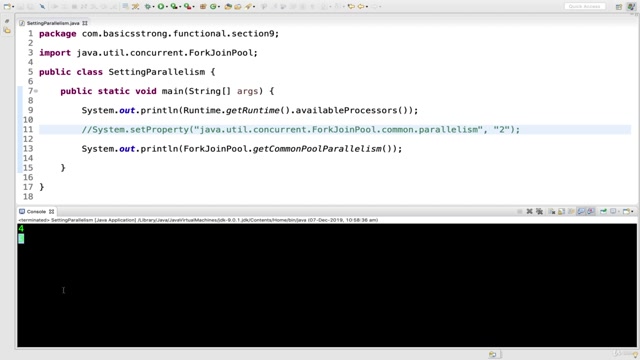640x360 pixels.
Task: Click the Coverage launch icon
Action: click(x=174, y=7)
